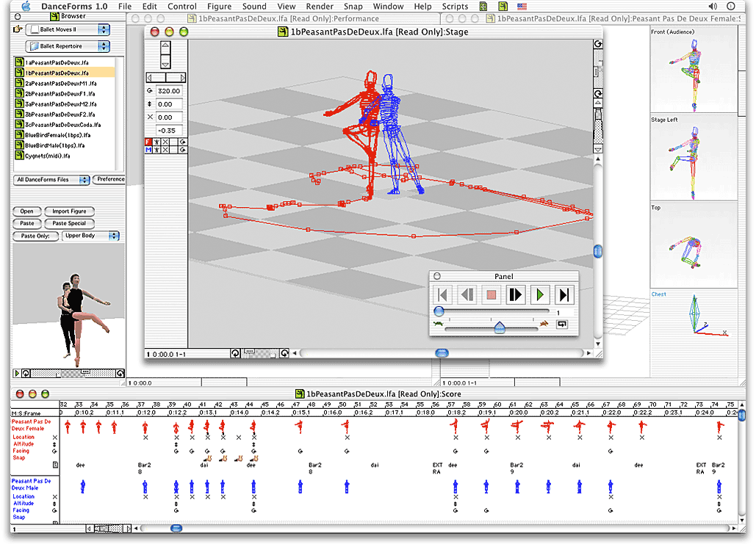Viewport: 756px width, 544px height.
Task: Click the rabbit icon to speed up playback
Action: [x=544, y=324]
